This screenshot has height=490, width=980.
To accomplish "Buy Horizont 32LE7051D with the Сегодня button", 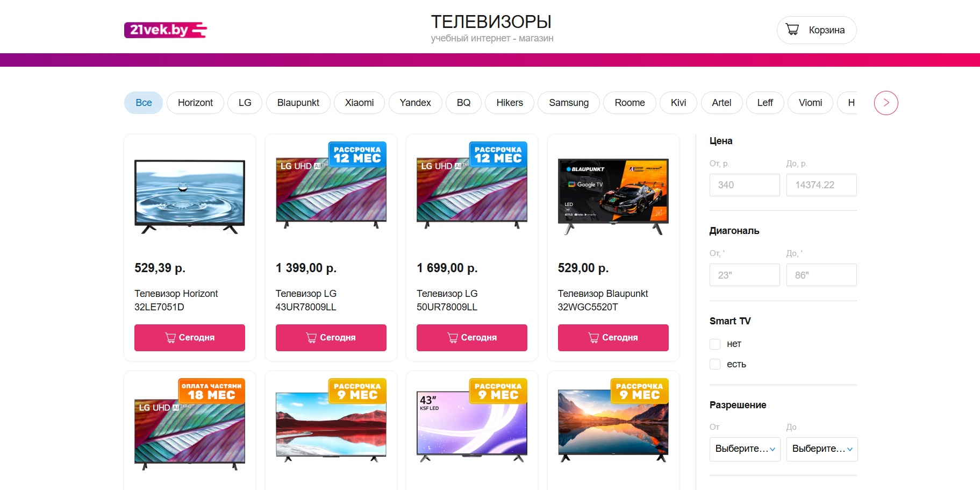I will tap(190, 338).
